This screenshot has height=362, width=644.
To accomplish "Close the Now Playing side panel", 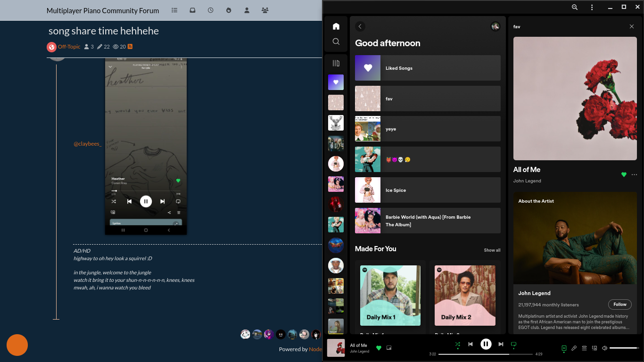I will (x=632, y=26).
